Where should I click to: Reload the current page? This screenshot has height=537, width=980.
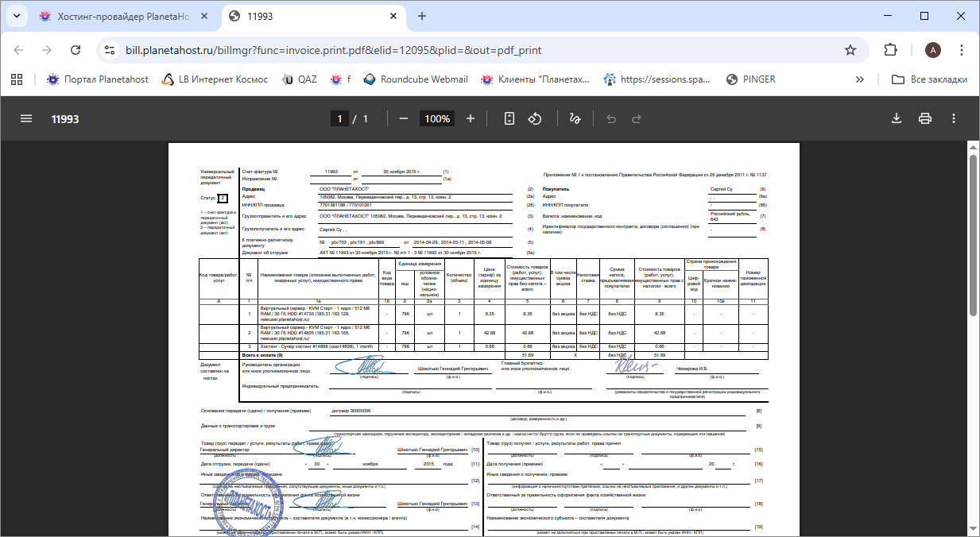coord(76,50)
